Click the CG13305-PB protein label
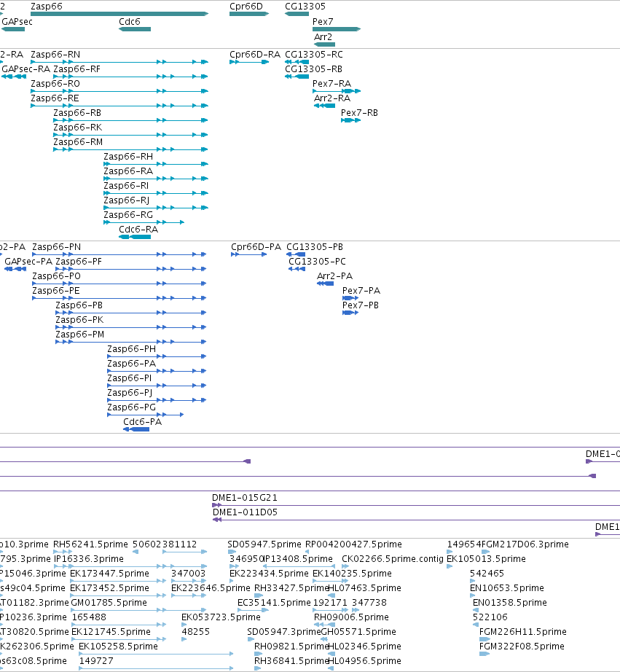The height and width of the screenshot is (672, 620). [x=315, y=247]
